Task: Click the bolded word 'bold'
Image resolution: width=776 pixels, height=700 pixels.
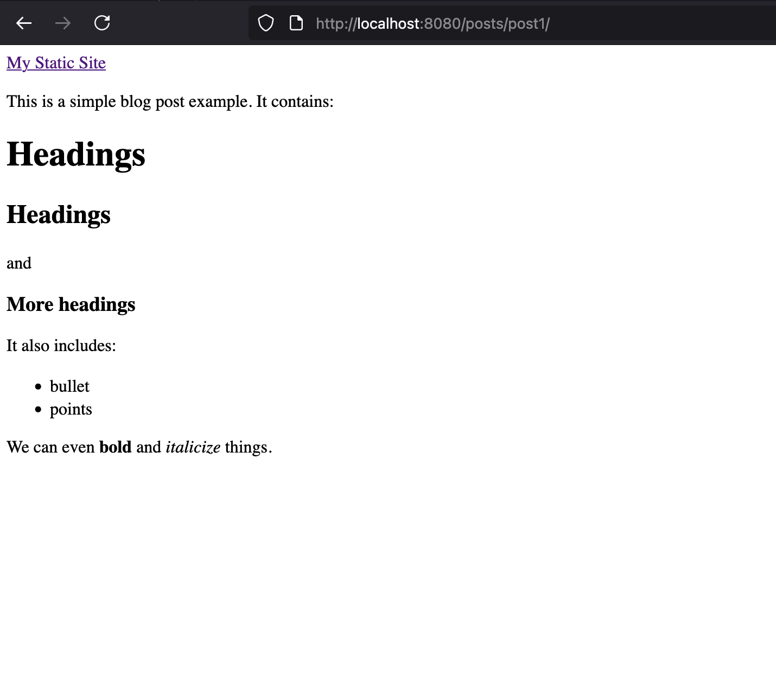Action: (x=115, y=447)
